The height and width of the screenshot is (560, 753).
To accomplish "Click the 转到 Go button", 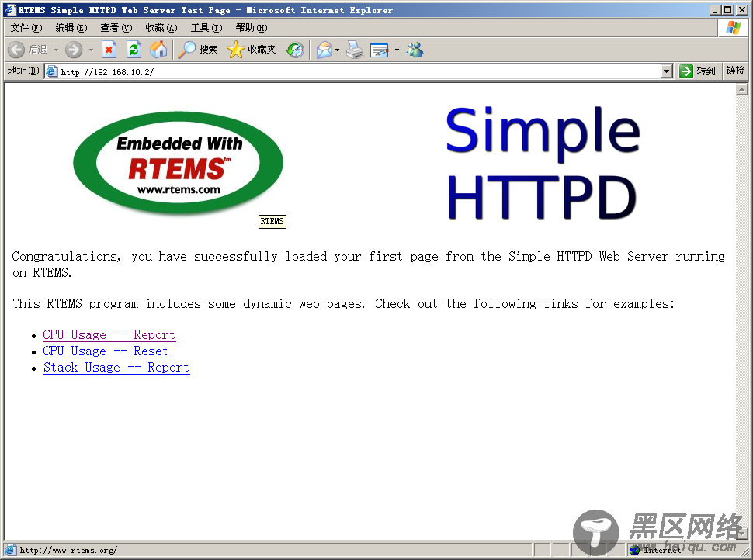I will click(697, 71).
